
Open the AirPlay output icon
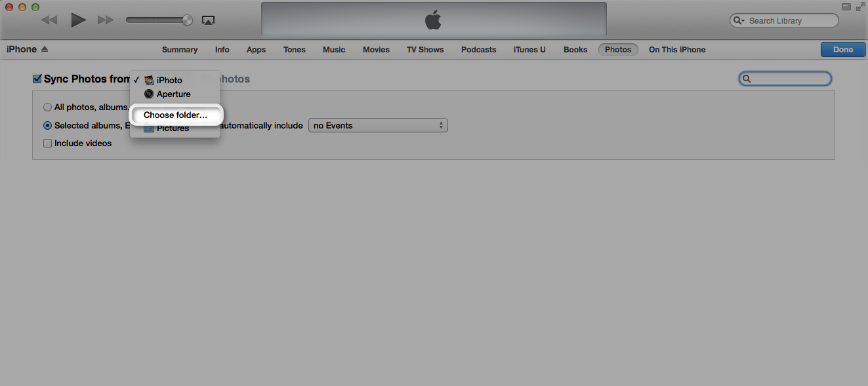click(208, 20)
